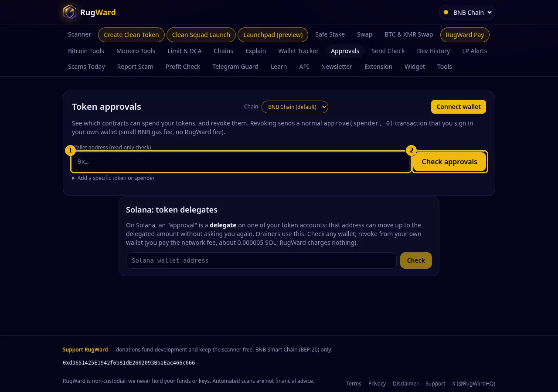Open the Extension page
558x392 pixels.
tap(378, 67)
